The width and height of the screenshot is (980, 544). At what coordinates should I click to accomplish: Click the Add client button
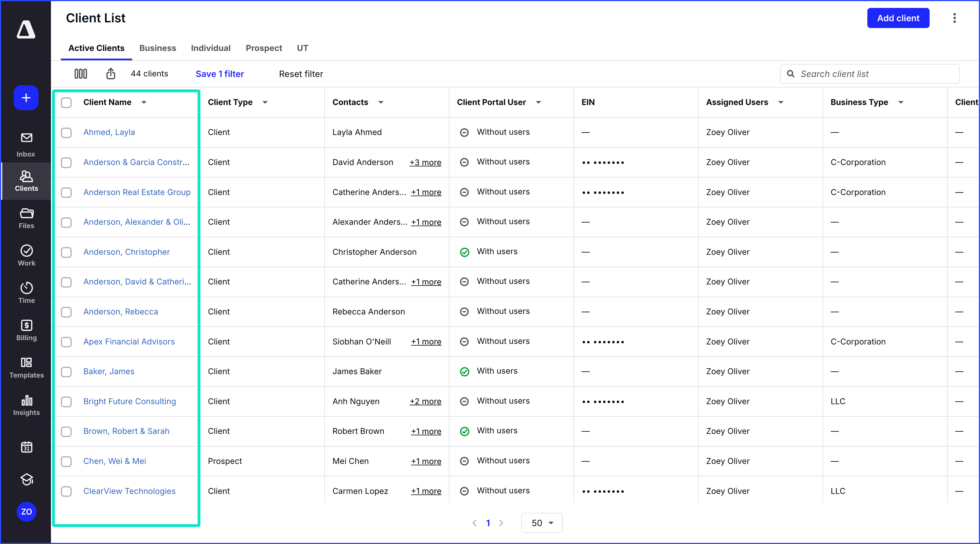898,18
